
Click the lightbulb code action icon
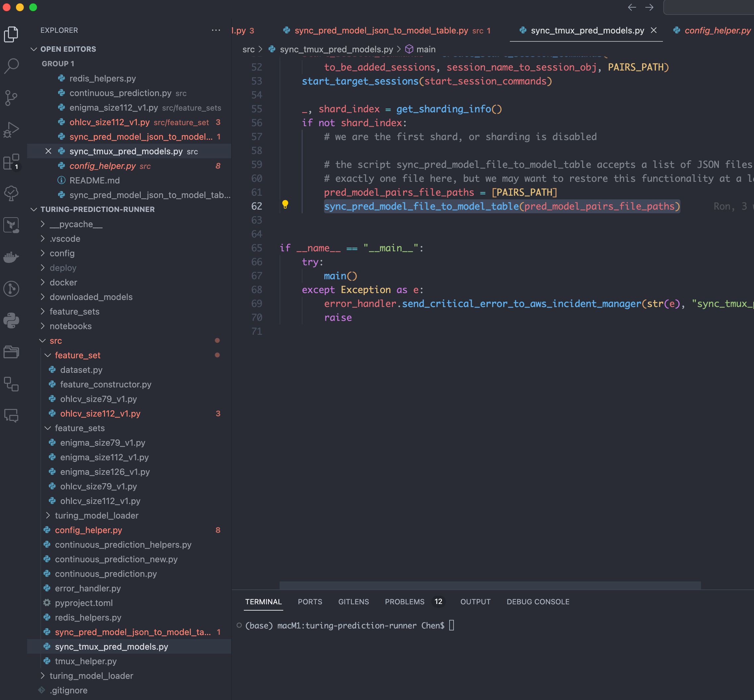point(285,205)
